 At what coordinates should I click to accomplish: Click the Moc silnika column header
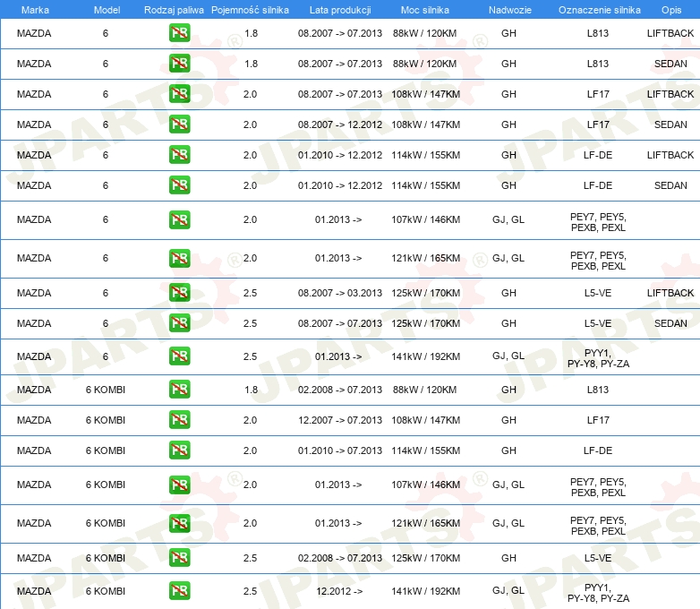point(426,9)
